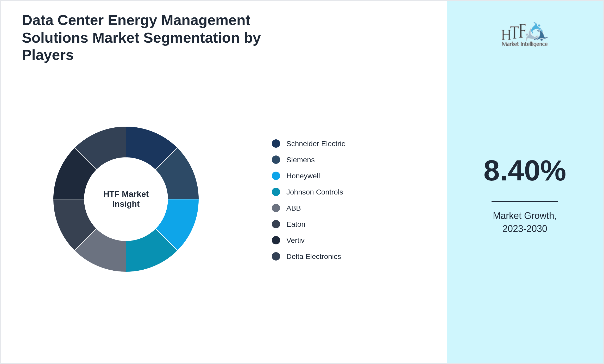This screenshot has height=364, width=604.
Task: Select the Eaton legend dot
Action: point(275,224)
